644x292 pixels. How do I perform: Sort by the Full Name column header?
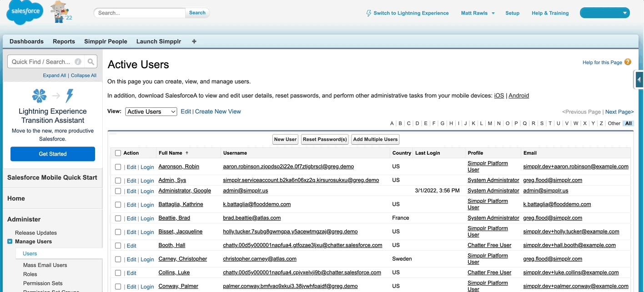click(171, 153)
